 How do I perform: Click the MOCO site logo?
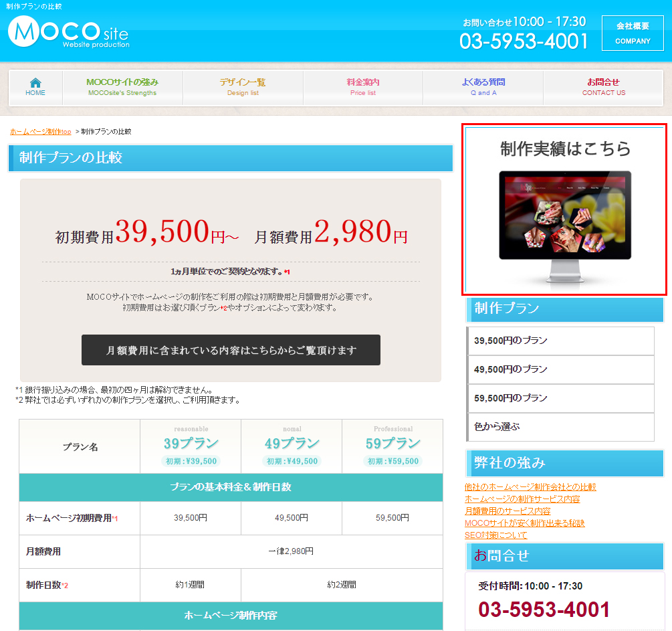pyautogui.click(x=69, y=32)
